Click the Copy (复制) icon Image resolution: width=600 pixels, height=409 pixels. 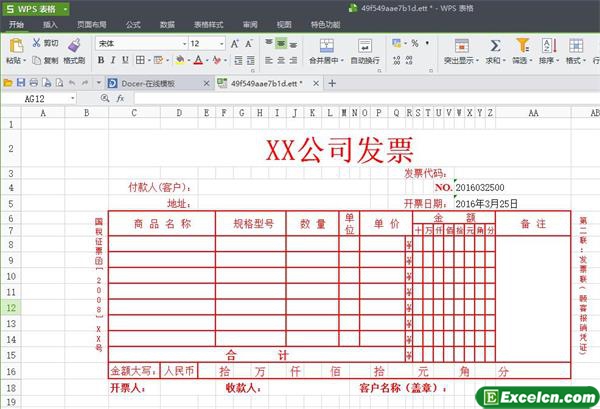click(x=36, y=60)
